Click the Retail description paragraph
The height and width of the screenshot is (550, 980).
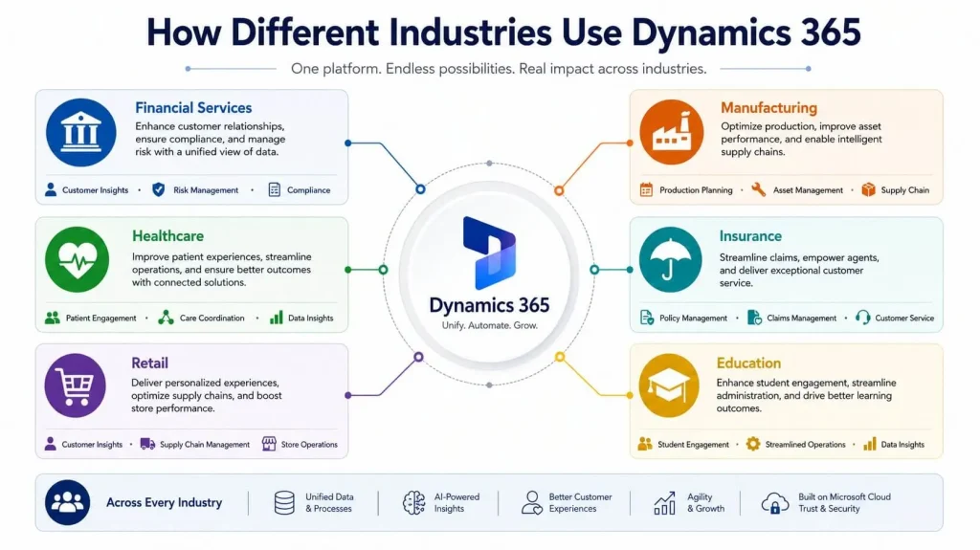click(207, 396)
